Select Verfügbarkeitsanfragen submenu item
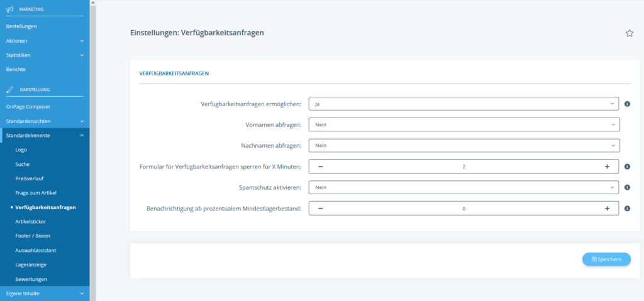The image size is (644, 301). click(x=45, y=207)
